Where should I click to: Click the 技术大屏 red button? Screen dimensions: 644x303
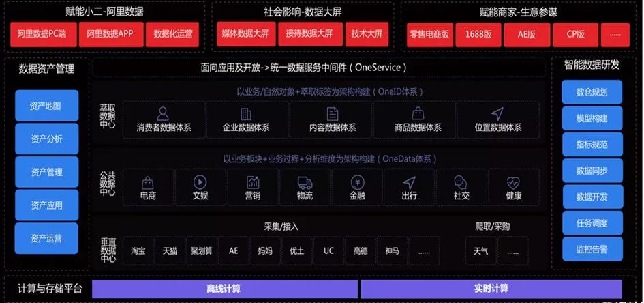coord(367,33)
